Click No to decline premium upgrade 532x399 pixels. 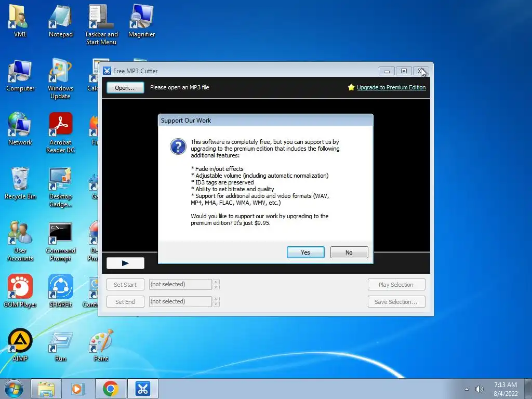(x=349, y=252)
